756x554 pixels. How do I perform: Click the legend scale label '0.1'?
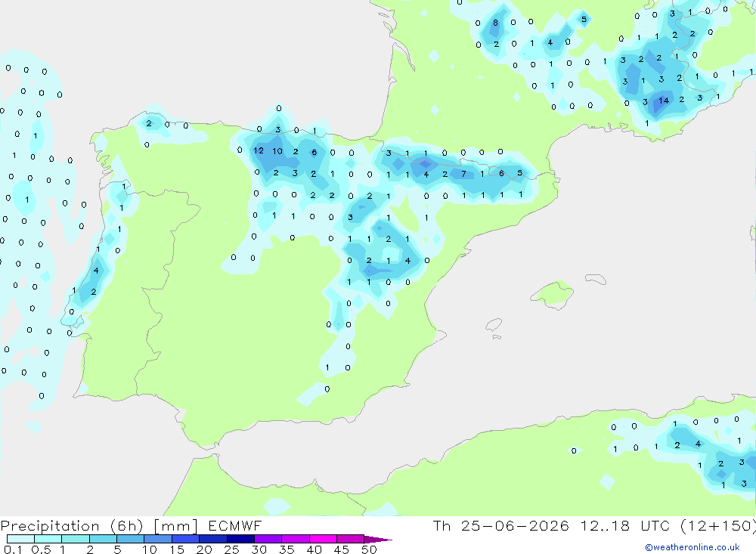[13, 549]
